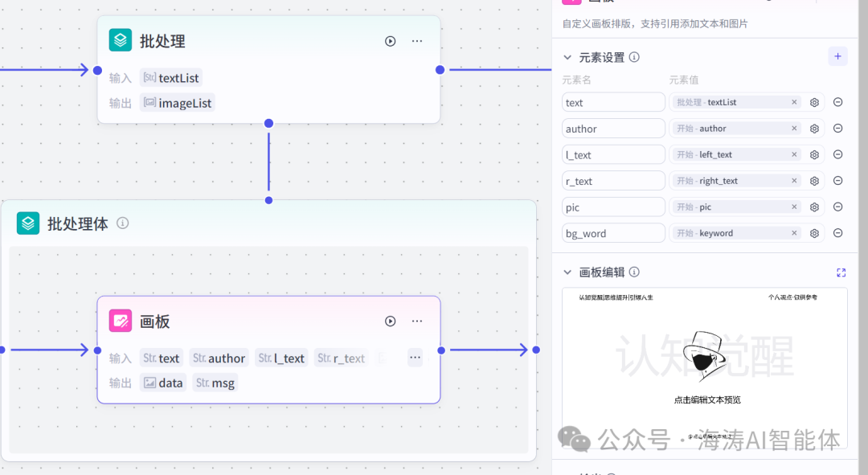Collapse the 元素设置 section
Viewport: 868px width, 475px height.
point(567,57)
